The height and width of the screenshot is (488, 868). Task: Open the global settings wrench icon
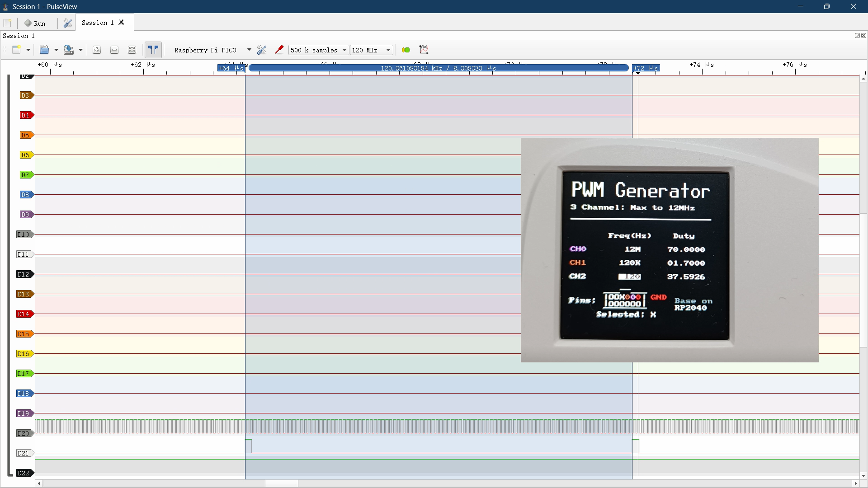point(68,23)
